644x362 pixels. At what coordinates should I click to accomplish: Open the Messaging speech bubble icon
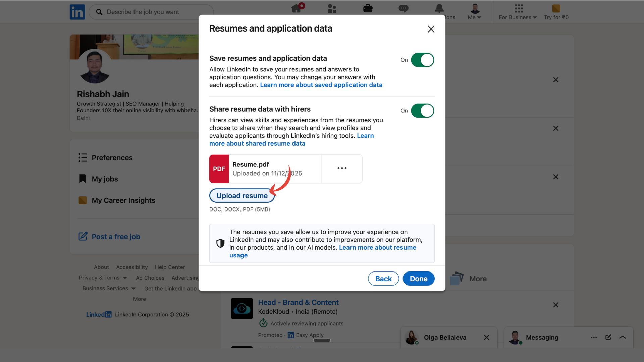[404, 8]
